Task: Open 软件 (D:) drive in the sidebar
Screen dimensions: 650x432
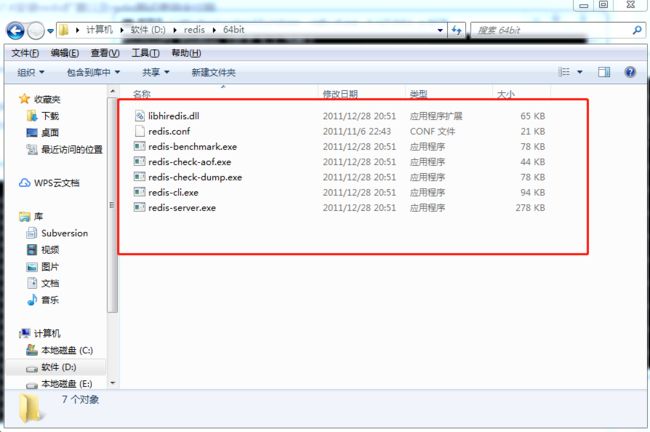Action: 58,367
